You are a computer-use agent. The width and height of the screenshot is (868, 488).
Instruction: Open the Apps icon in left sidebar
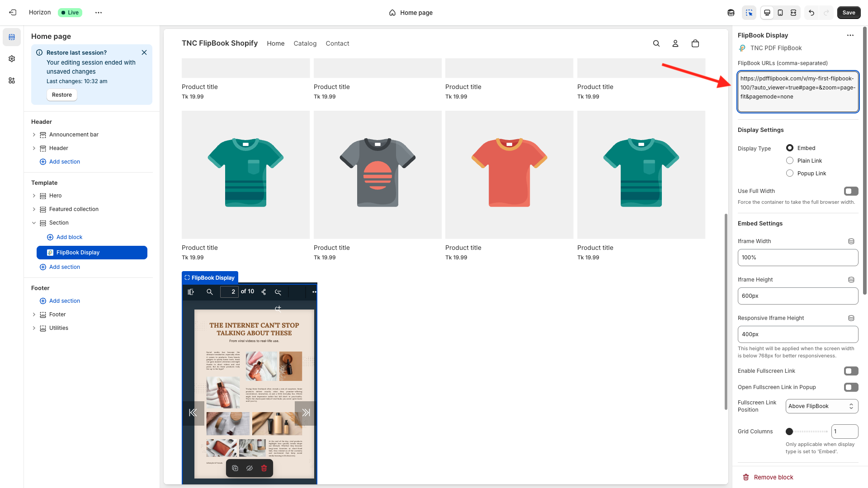click(12, 80)
